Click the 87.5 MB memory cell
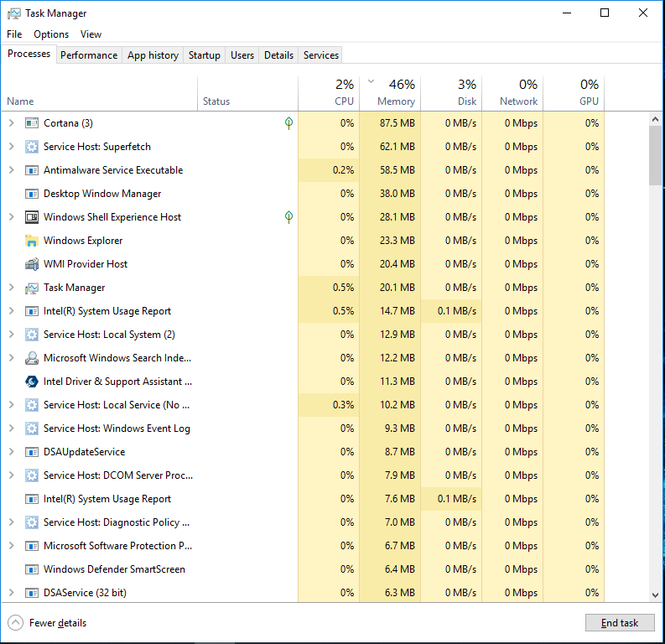 pyautogui.click(x=390, y=123)
